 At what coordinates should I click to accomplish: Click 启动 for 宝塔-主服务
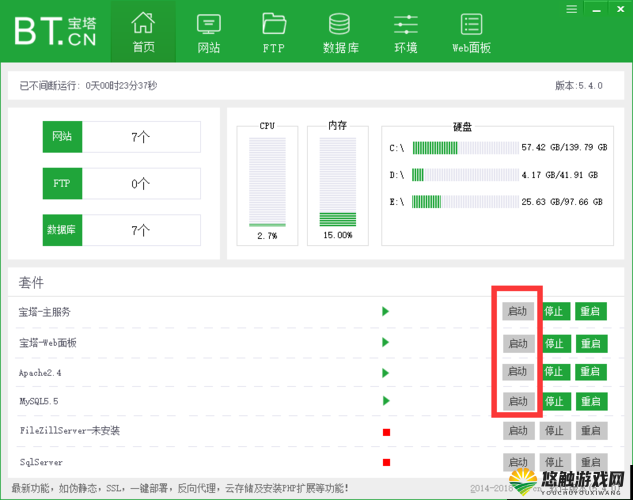pos(518,311)
